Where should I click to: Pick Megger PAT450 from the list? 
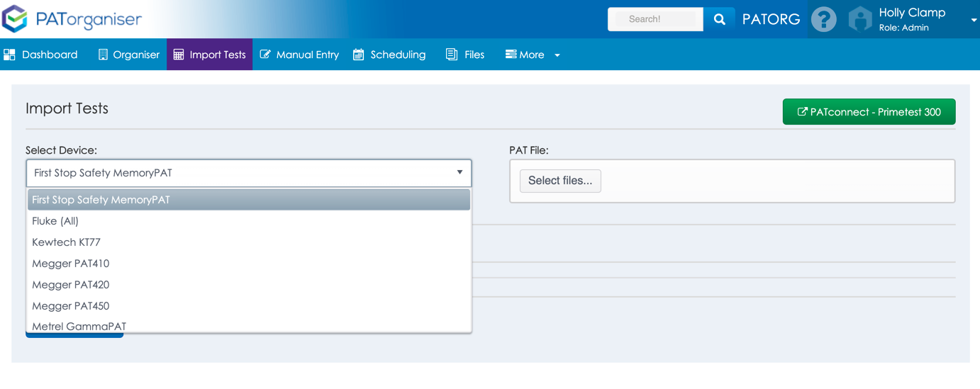(249, 306)
